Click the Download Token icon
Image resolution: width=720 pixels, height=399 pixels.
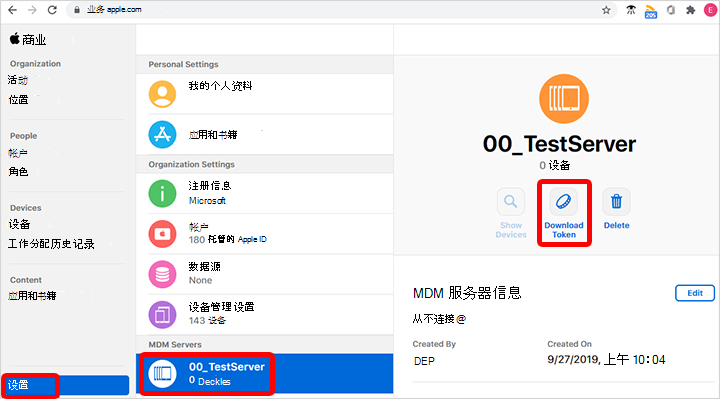(564, 202)
